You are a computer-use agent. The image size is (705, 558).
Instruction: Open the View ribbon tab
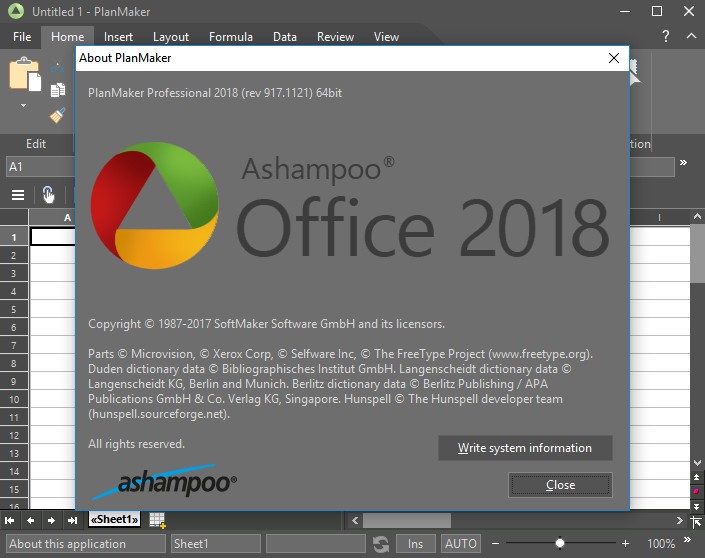[386, 37]
